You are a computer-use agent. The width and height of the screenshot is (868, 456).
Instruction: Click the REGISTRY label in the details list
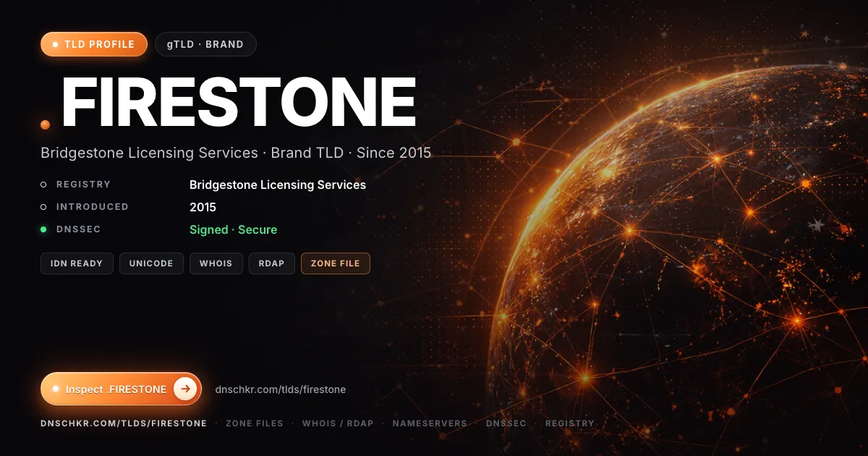[x=83, y=185]
